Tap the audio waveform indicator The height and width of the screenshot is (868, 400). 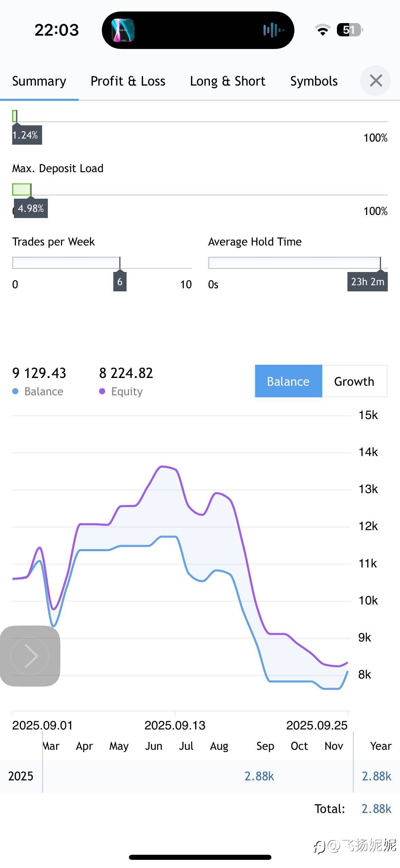tap(273, 30)
